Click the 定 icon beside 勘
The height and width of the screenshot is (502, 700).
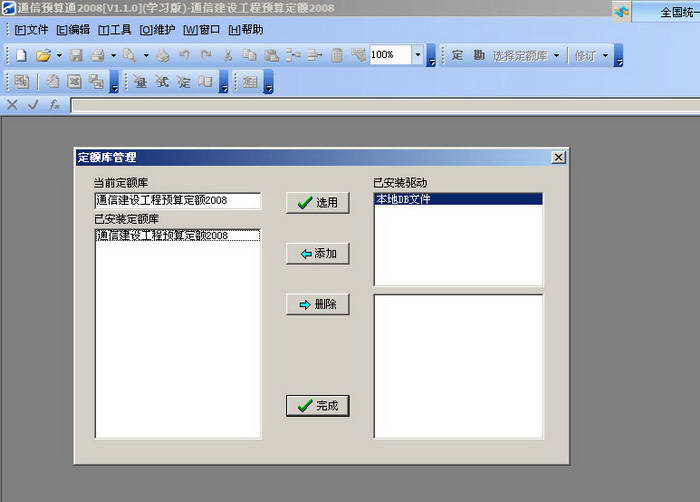(457, 55)
